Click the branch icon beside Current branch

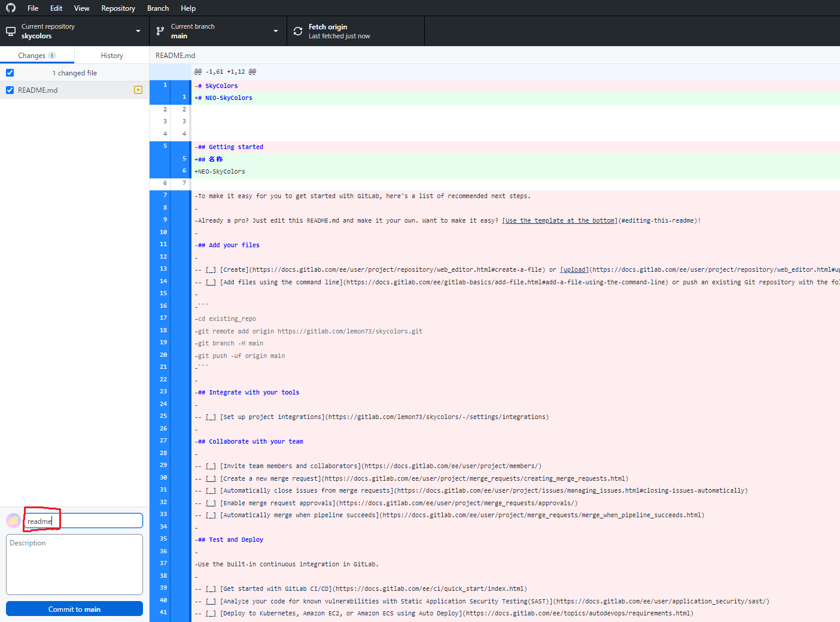coord(159,31)
